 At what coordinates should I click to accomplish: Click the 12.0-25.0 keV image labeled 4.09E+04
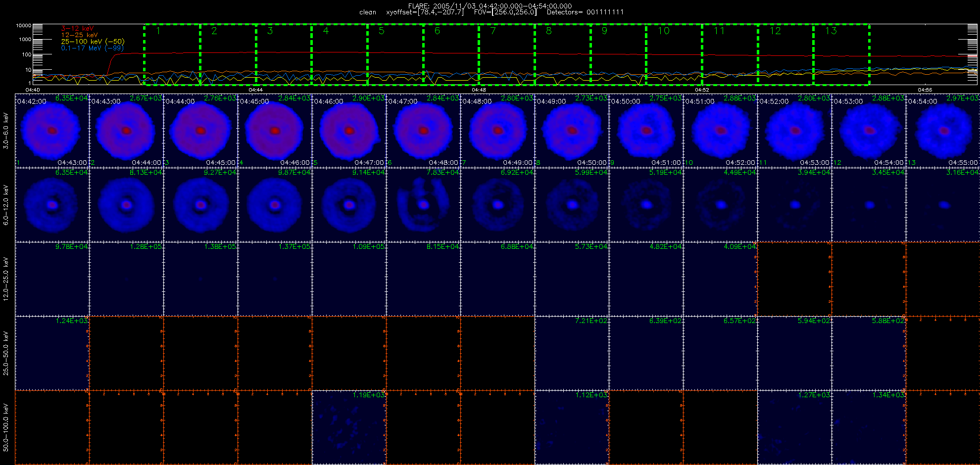point(720,279)
